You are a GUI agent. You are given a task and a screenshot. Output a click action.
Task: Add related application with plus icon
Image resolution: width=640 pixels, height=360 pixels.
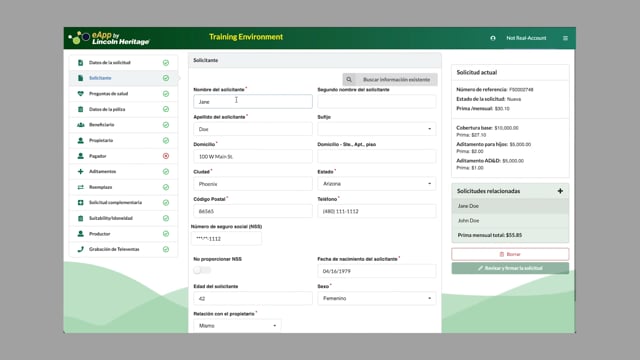[560, 191]
